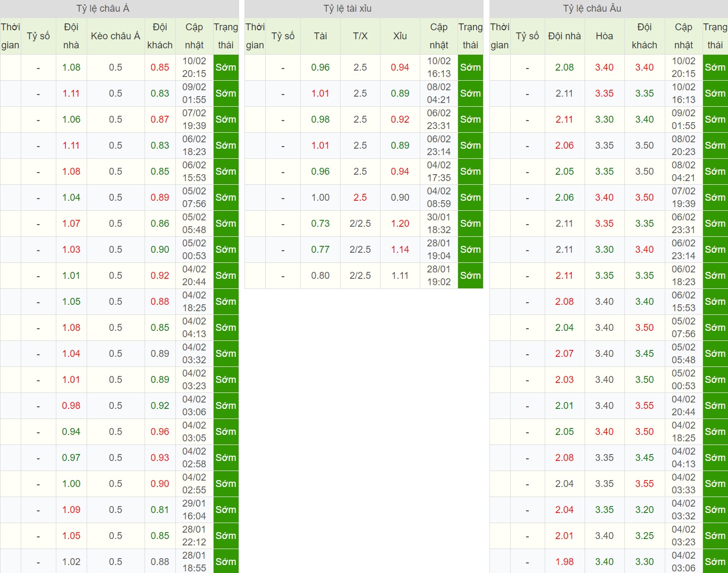Select away odds 0.93 in châu Á table

coord(160,458)
